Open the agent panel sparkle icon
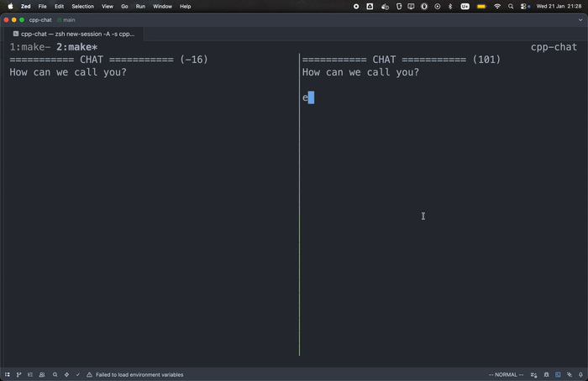588x381 pixels. click(570, 374)
